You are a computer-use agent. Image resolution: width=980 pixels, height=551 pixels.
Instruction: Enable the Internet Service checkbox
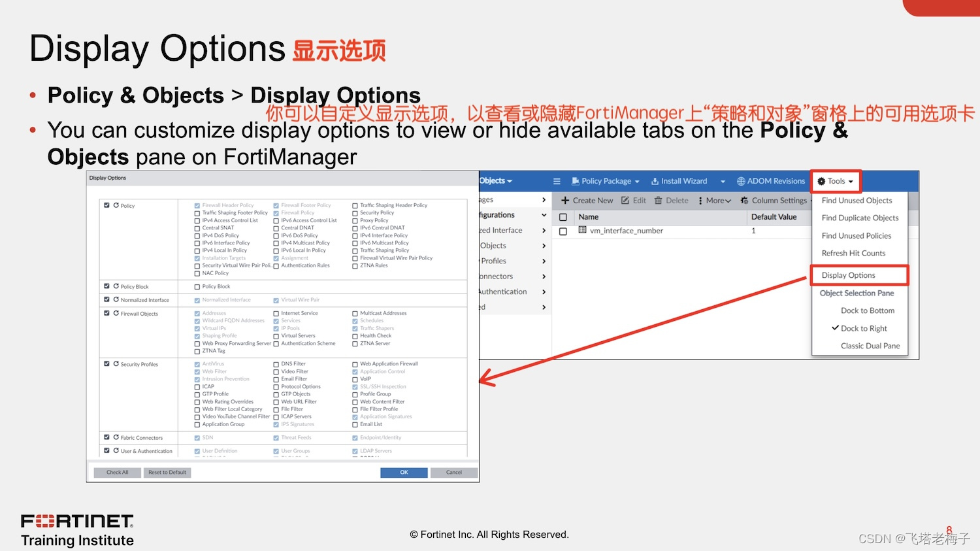pos(276,314)
